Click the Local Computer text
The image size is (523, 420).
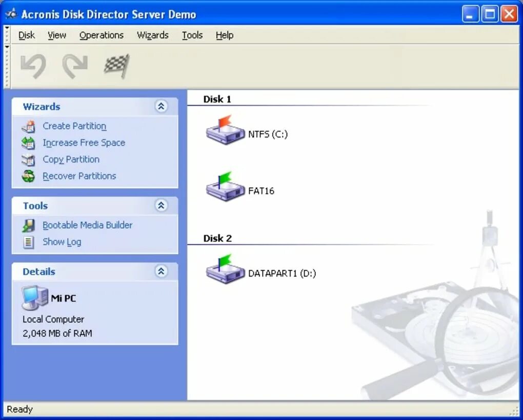pyautogui.click(x=53, y=319)
